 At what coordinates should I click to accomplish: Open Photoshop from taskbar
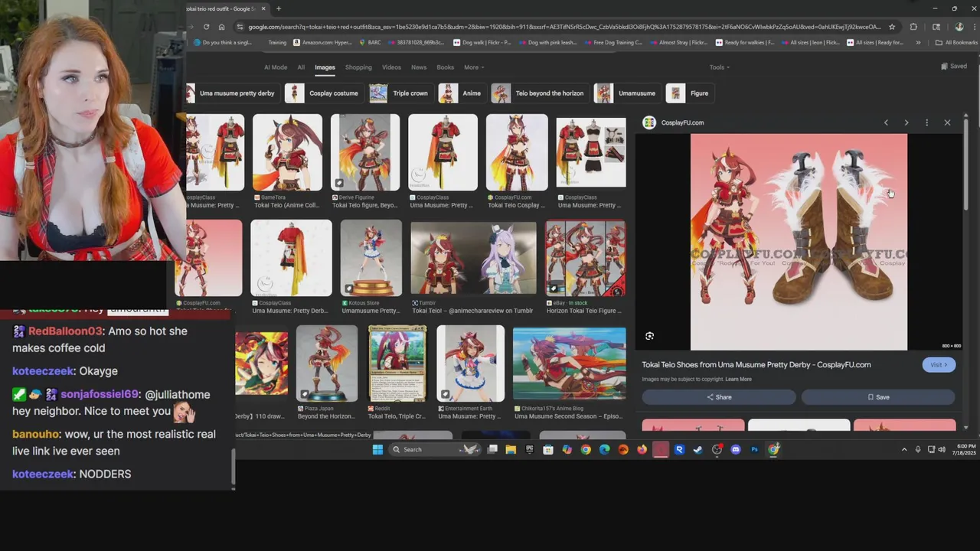754,449
